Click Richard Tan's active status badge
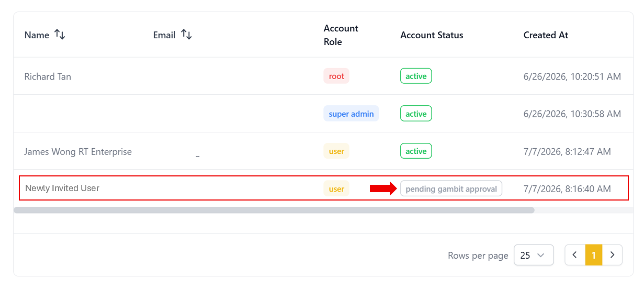This screenshot has height=289, width=644. (x=416, y=76)
